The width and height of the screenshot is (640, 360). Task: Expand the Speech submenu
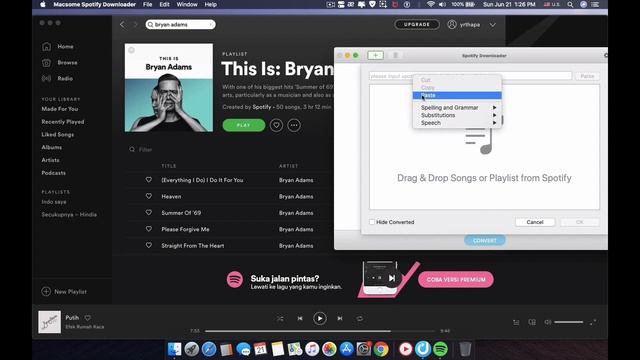pyautogui.click(x=457, y=123)
